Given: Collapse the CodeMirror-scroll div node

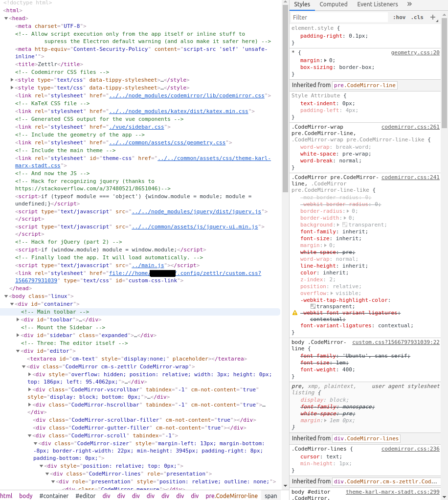Looking at the screenshot, I should click(29, 435).
